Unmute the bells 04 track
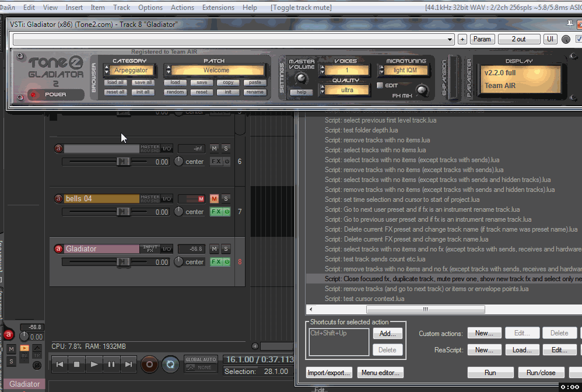The image size is (582, 392). click(x=214, y=198)
